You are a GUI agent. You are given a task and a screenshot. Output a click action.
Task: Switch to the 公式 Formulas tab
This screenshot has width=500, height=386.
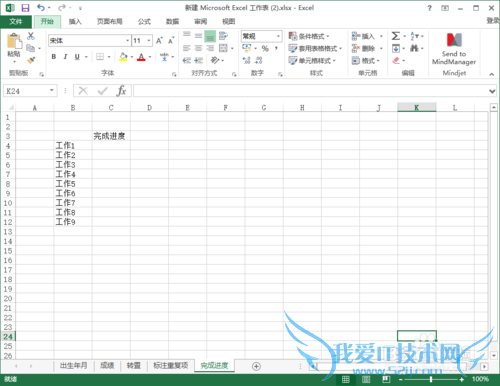(144, 22)
